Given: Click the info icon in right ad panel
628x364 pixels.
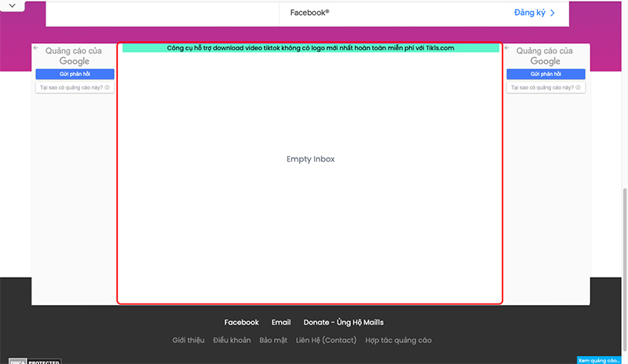Looking at the screenshot, I should (x=579, y=87).
